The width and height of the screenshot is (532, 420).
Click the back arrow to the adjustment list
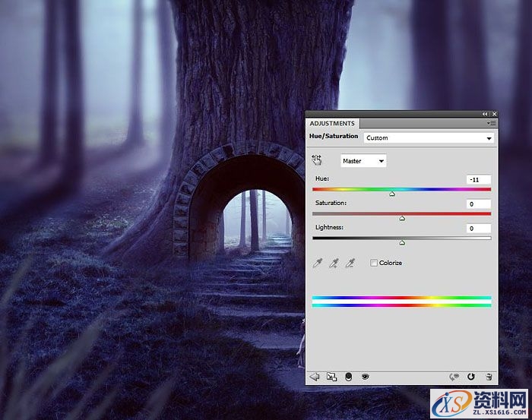[x=315, y=376]
